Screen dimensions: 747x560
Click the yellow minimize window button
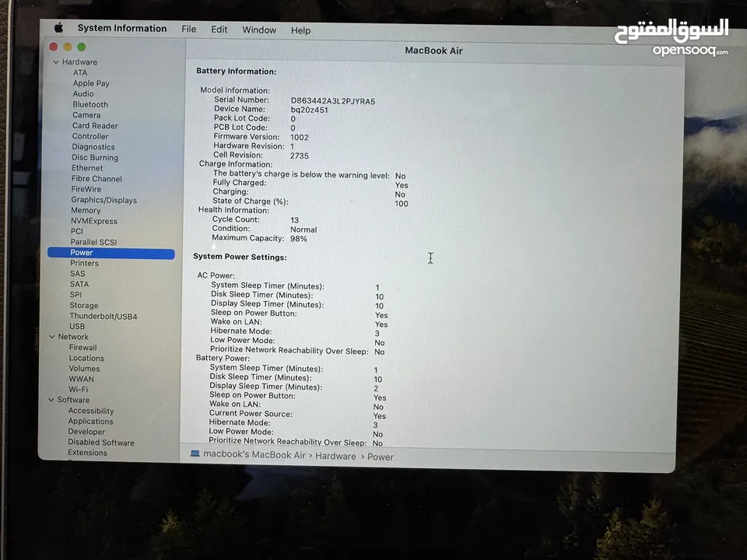[x=67, y=47]
